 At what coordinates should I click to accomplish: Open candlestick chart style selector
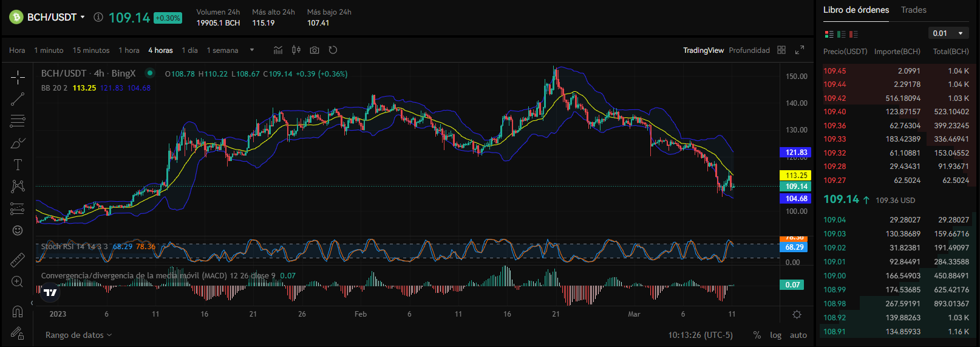296,50
